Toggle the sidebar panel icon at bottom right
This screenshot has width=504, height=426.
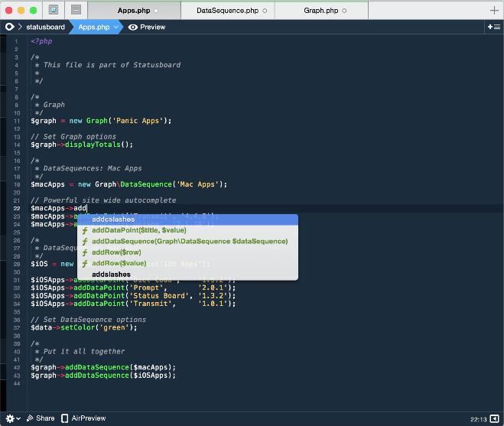(494, 418)
